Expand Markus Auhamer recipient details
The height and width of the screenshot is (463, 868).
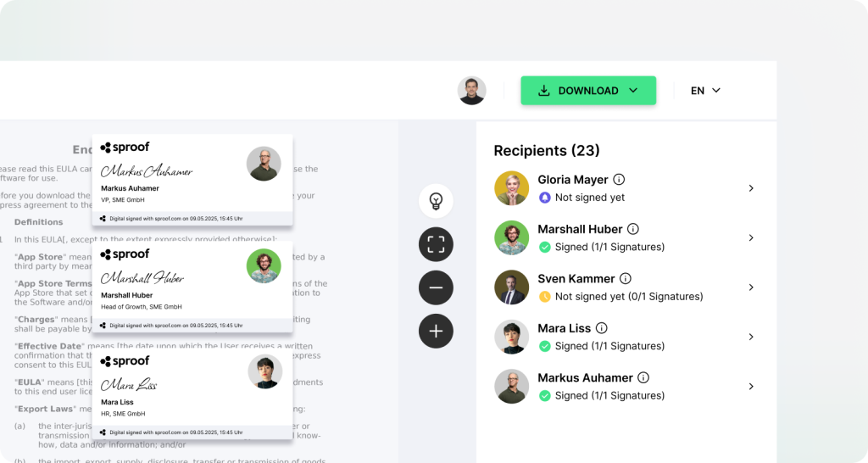[x=751, y=386]
